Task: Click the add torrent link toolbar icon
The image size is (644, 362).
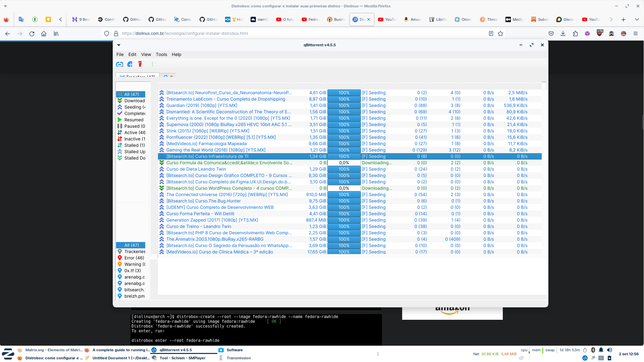Action: [x=119, y=64]
